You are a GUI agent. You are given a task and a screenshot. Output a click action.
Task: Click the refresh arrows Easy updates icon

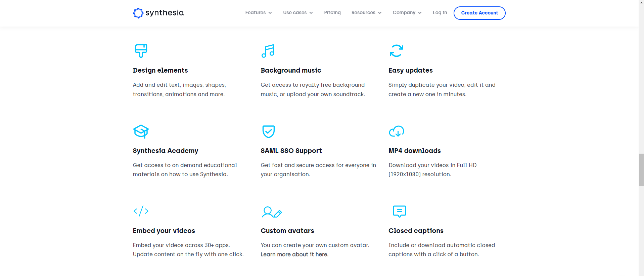click(397, 51)
